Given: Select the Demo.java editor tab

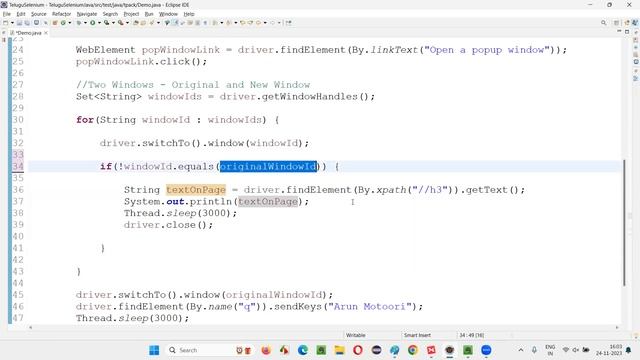Looking at the screenshot, I should pyautogui.click(x=28, y=33).
